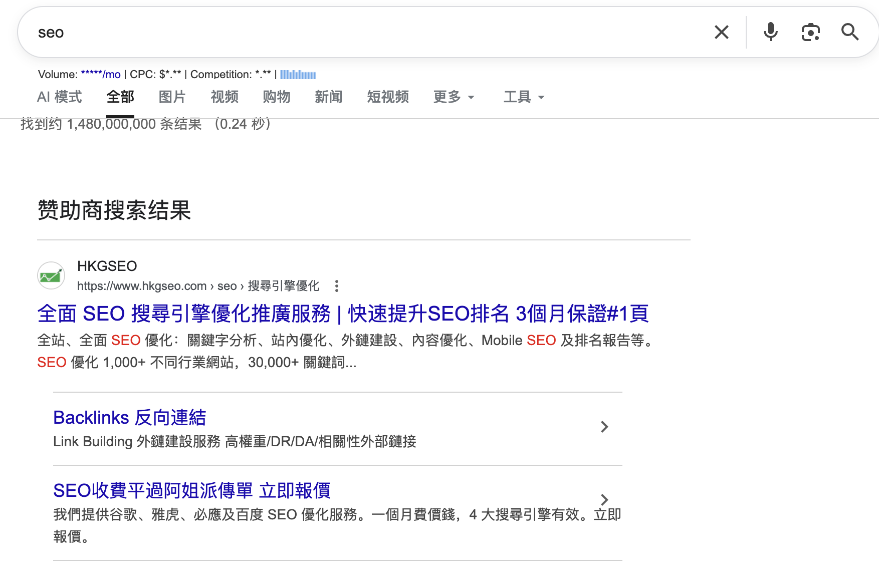
Task: Click the keyword trend bar chart icon
Action: click(298, 75)
